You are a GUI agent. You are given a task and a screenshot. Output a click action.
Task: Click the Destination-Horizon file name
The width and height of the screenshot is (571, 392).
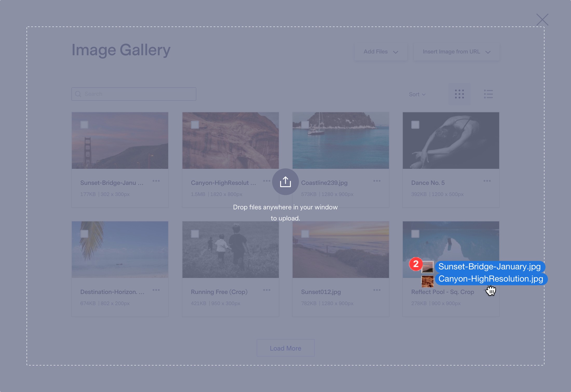click(112, 292)
